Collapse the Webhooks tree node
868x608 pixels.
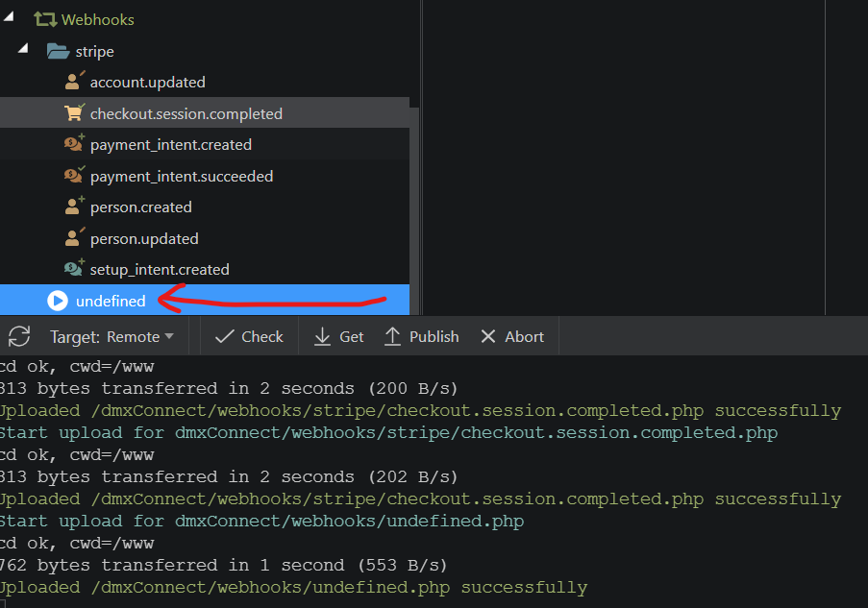pos(9,17)
